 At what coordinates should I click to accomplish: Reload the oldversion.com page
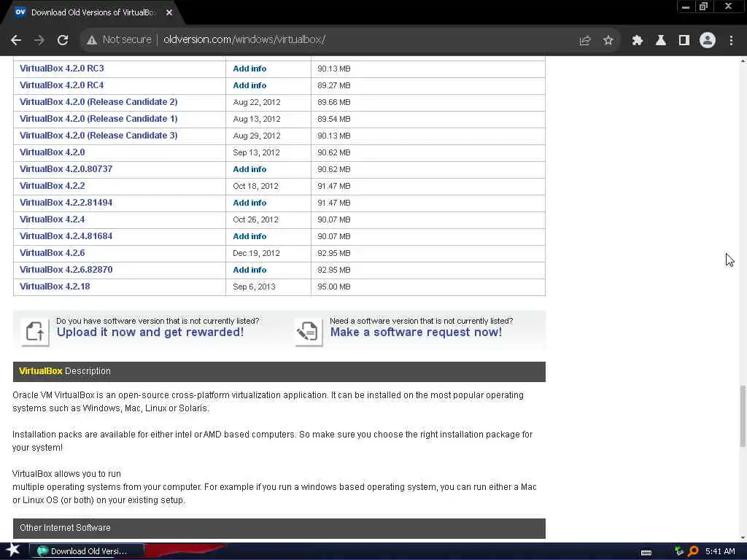[x=63, y=40]
